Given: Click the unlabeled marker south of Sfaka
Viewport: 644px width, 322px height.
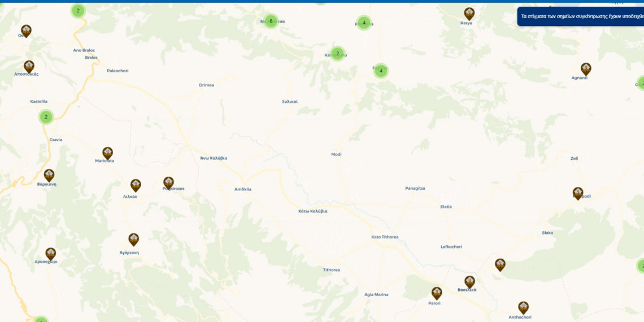Looking at the screenshot, I should click(x=500, y=264).
